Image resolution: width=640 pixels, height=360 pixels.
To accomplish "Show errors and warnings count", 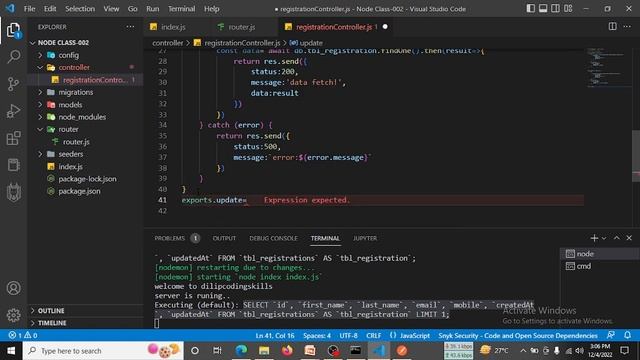I will (23, 335).
